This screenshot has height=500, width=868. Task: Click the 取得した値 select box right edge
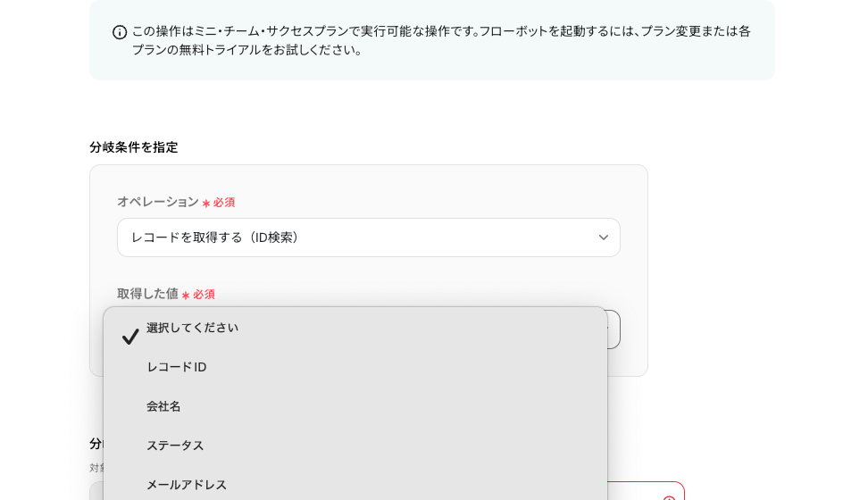[x=614, y=329]
